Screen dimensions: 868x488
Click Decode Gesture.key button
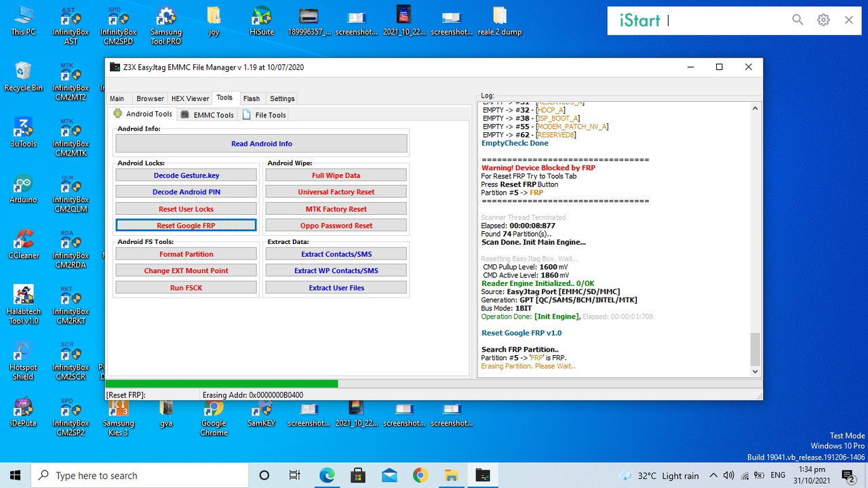(x=186, y=176)
